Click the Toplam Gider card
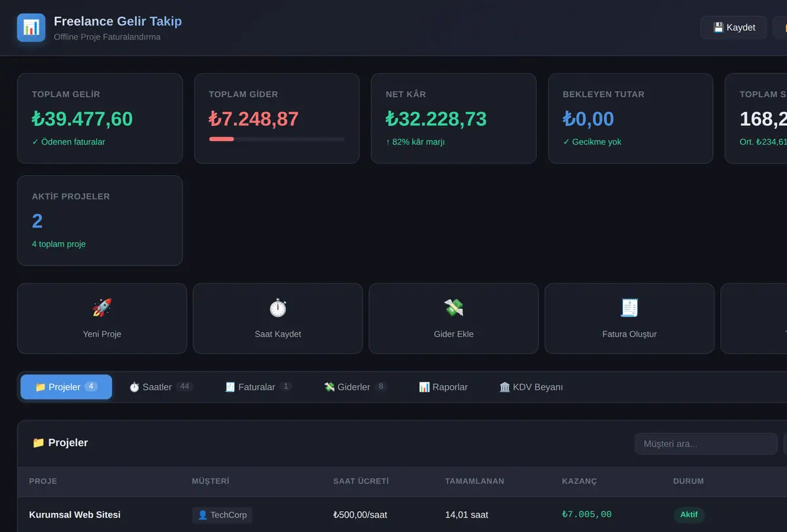Screen dimensions: 787x532 [277, 118]
